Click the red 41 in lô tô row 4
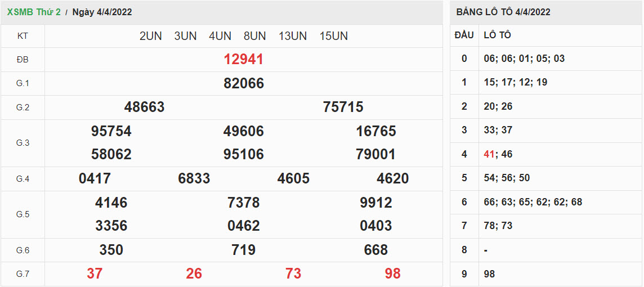The width and height of the screenshot is (644, 287). click(489, 154)
